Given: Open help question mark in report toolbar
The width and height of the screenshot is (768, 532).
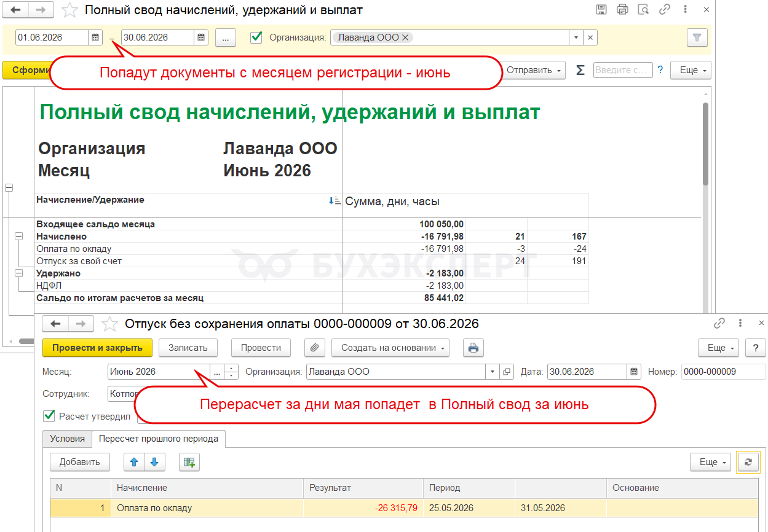Looking at the screenshot, I should click(660, 70).
